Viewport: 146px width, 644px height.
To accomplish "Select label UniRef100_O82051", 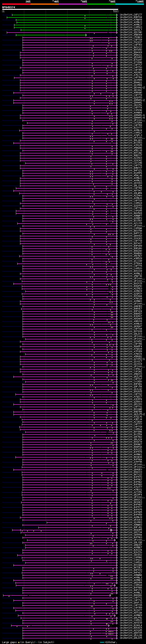I will click(131, 105).
